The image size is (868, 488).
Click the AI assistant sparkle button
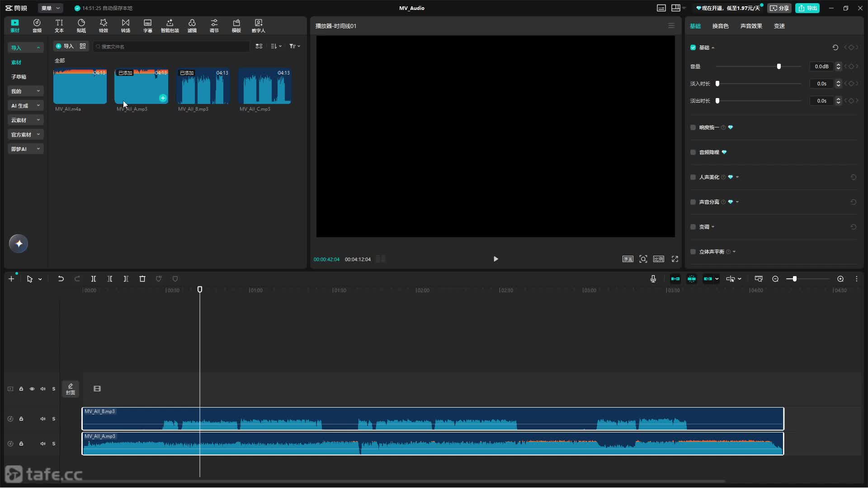(19, 244)
